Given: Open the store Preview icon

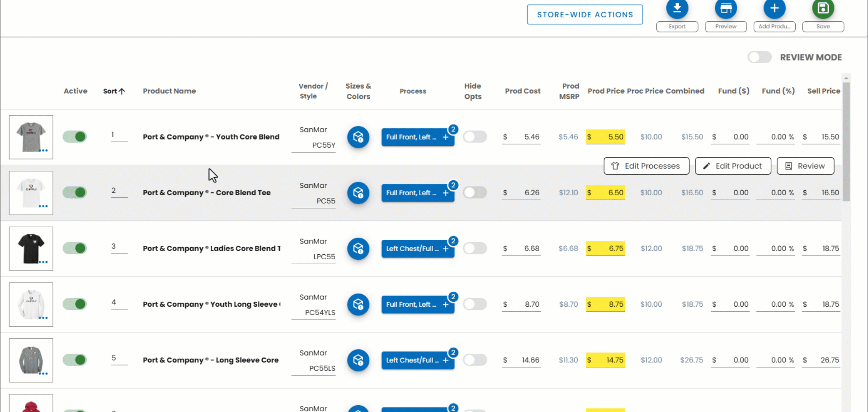Looking at the screenshot, I should (x=726, y=8).
